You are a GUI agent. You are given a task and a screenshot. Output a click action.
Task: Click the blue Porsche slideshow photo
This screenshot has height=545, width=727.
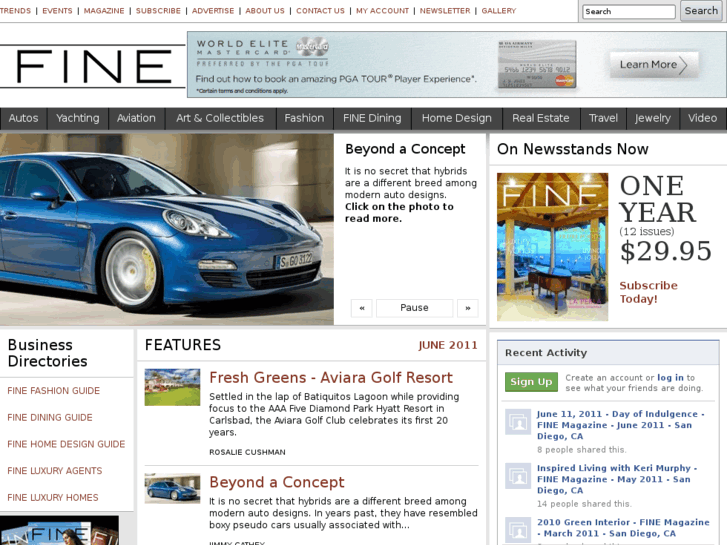pos(166,229)
